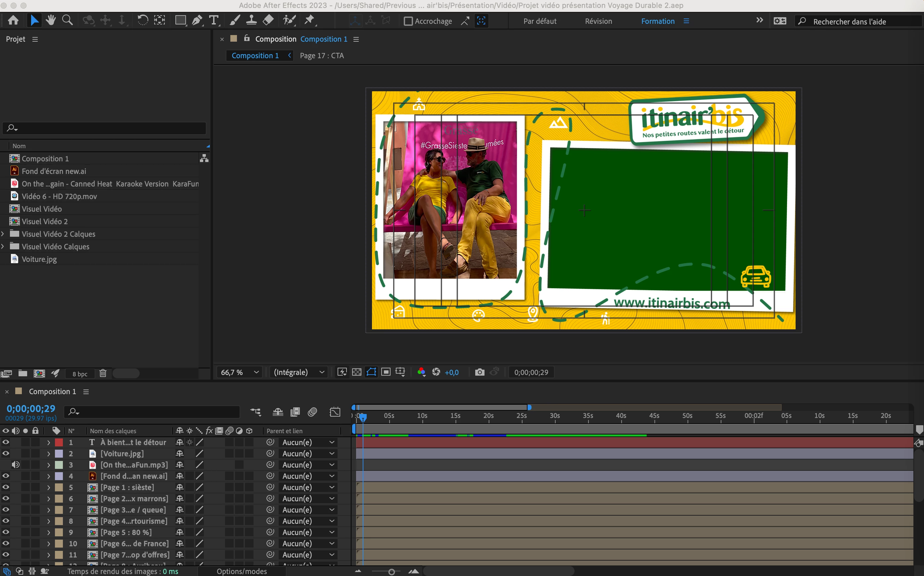
Task: Delete selected item with trash icon
Action: click(x=103, y=373)
